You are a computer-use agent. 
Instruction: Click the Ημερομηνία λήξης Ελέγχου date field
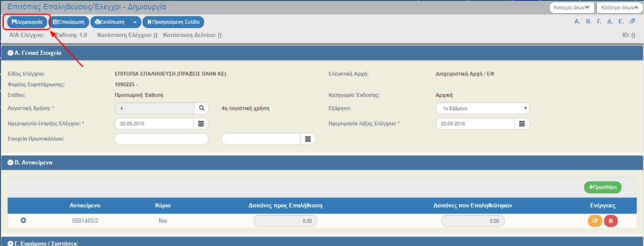pos(475,123)
